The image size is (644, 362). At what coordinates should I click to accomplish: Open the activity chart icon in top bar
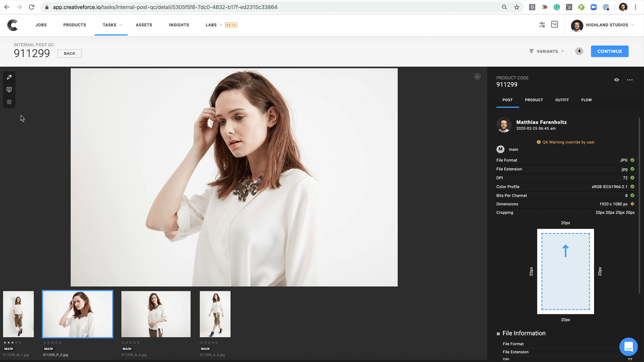coord(554,25)
